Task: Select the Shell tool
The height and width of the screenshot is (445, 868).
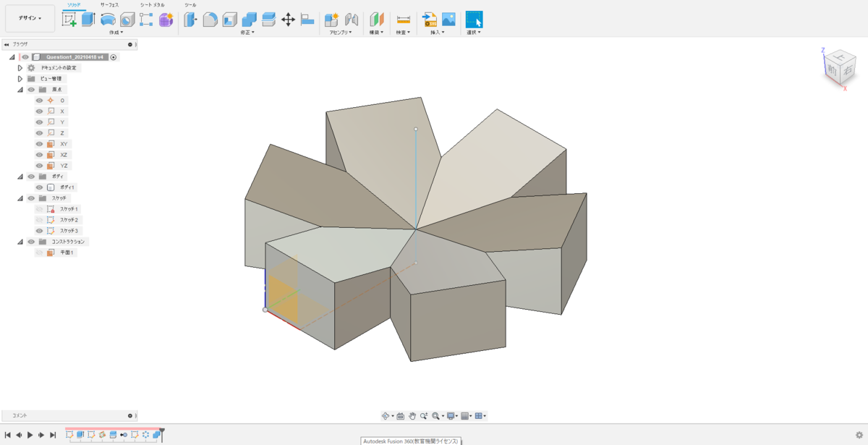Action: pos(229,20)
